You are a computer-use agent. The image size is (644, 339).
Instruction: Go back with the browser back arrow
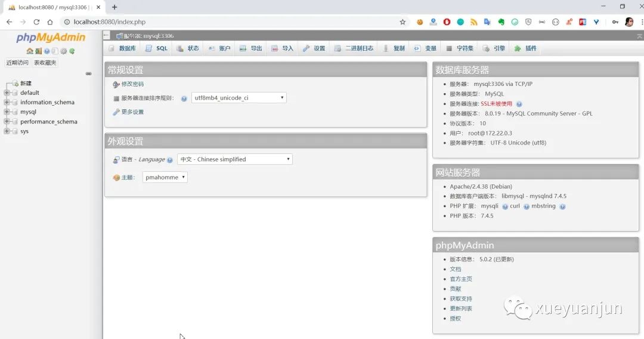click(10, 21)
